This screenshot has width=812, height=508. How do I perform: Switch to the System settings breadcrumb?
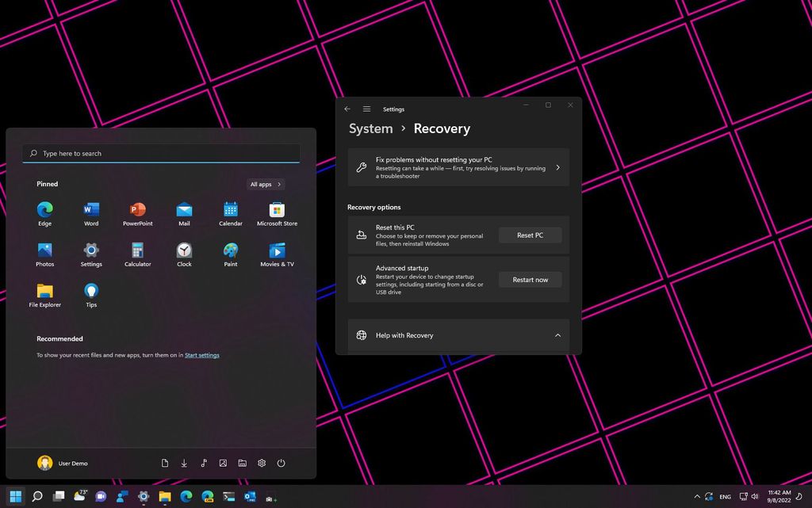click(x=370, y=128)
